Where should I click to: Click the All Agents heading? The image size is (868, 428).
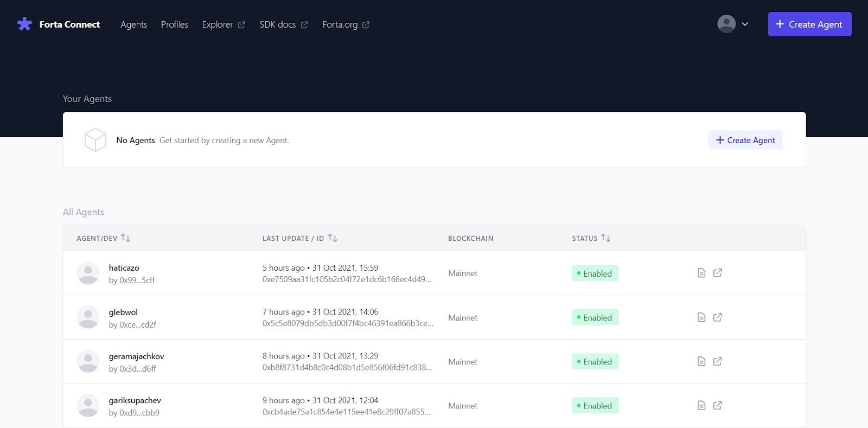pos(84,212)
